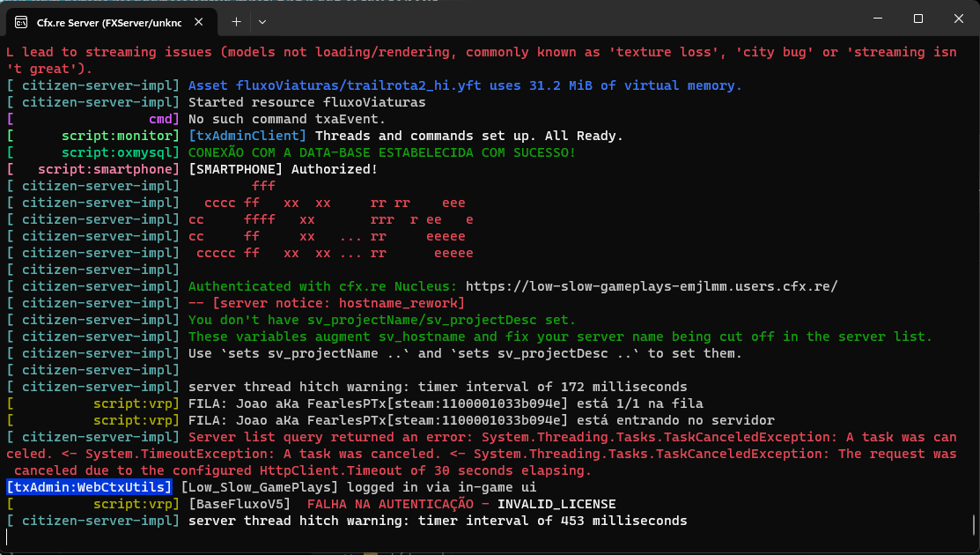Click "You don't have sv_projectName" line
Image resolution: width=980 pixels, height=555 pixels.
tap(382, 320)
